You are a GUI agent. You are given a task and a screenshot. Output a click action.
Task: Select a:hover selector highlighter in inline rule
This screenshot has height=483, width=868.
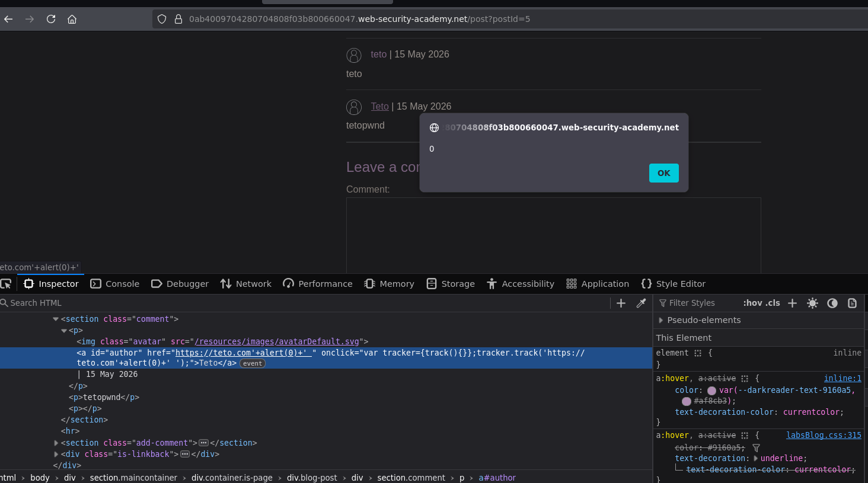tap(745, 378)
